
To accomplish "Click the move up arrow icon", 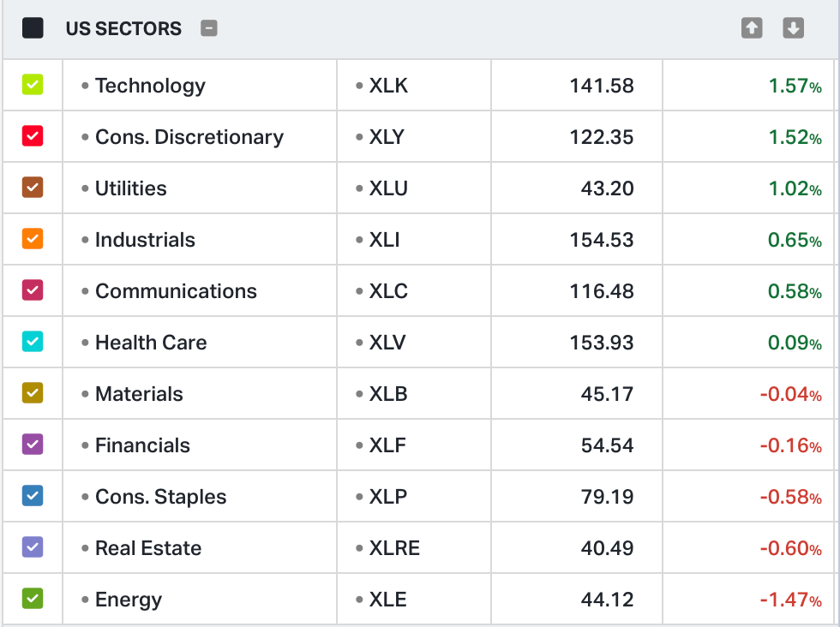I will tap(752, 28).
